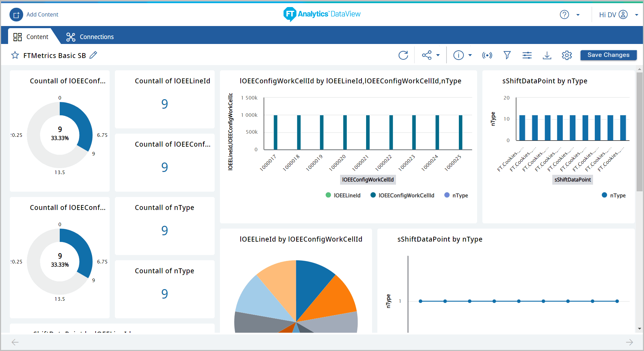Open storyboard gear settings
This screenshot has height=351, width=644.
tap(567, 55)
